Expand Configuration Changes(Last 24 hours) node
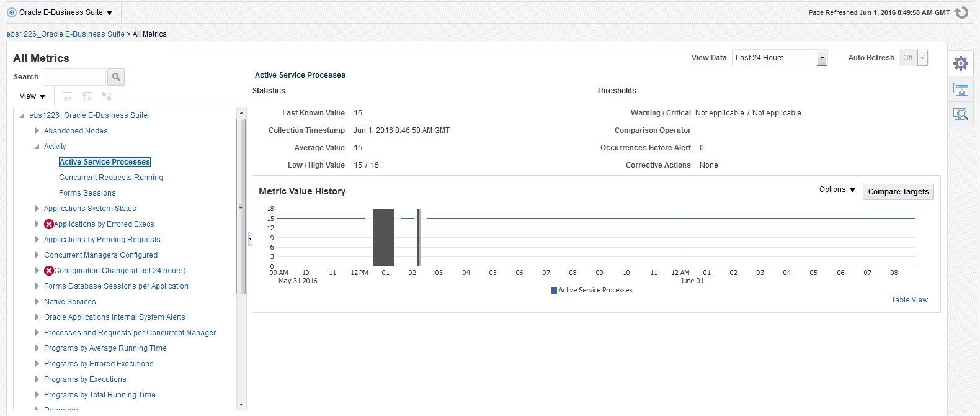This screenshot has height=416, width=980. pyautogui.click(x=37, y=271)
